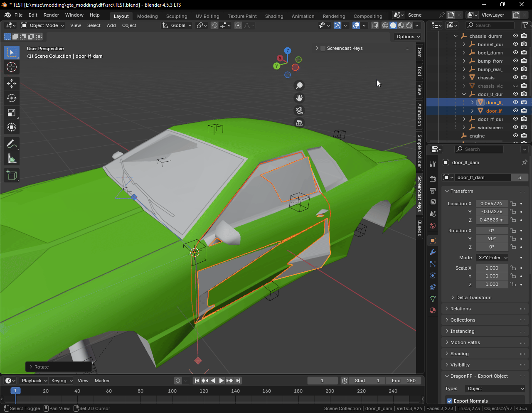
Task: Click the Location X value field
Action: 491,204
